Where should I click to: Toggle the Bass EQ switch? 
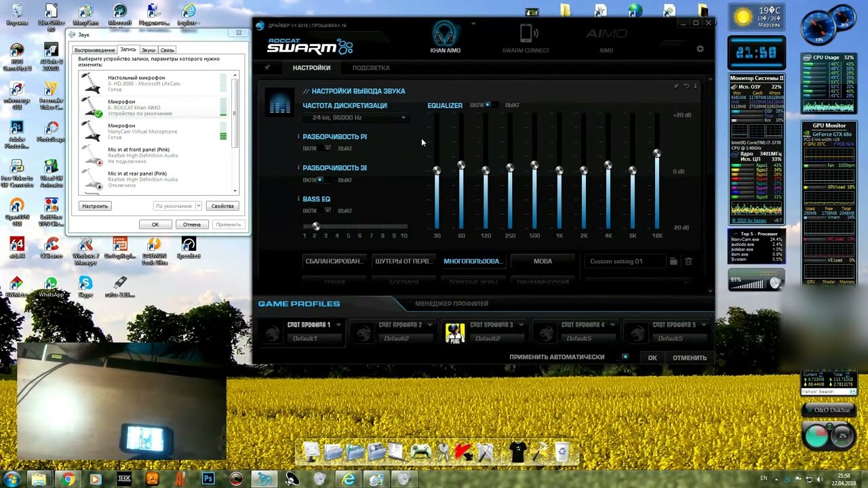[x=325, y=211]
